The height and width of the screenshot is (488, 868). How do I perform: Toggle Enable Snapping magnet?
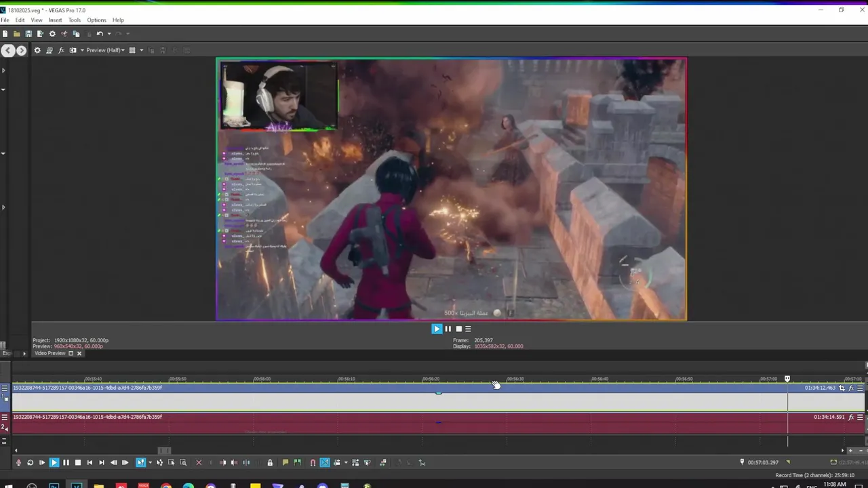[313, 462]
